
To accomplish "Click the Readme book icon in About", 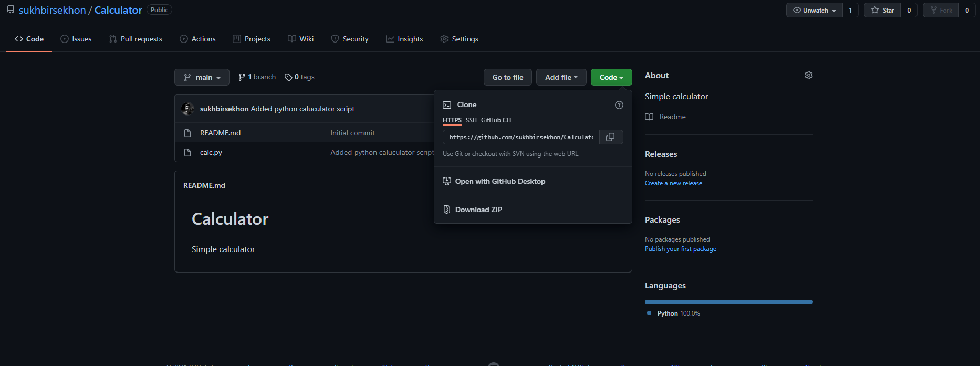I will [649, 117].
